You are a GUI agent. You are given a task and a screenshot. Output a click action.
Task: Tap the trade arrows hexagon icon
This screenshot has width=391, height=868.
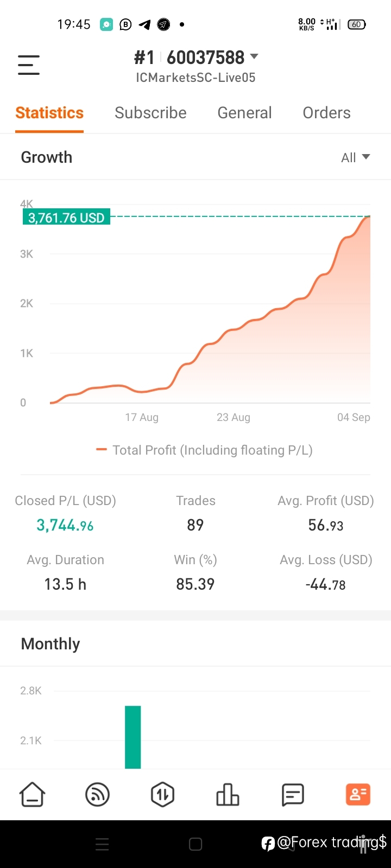pos(162,795)
